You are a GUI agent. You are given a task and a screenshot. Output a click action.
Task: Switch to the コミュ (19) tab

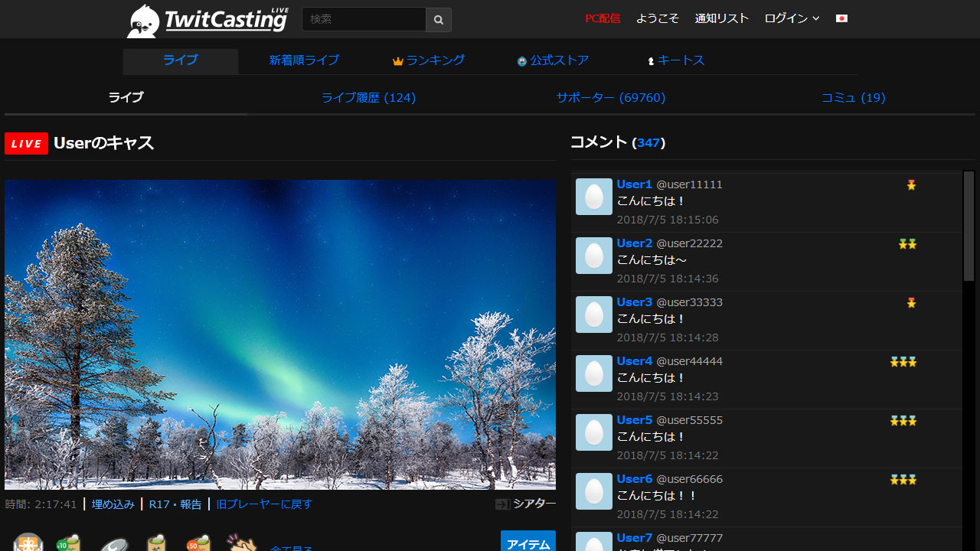(x=853, y=97)
